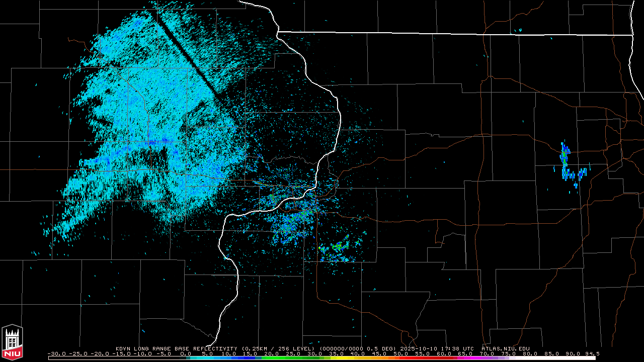Image resolution: width=644 pixels, height=362 pixels.
Task: Click the ATLAS.NIU.EDU source label
Action: (x=505, y=348)
